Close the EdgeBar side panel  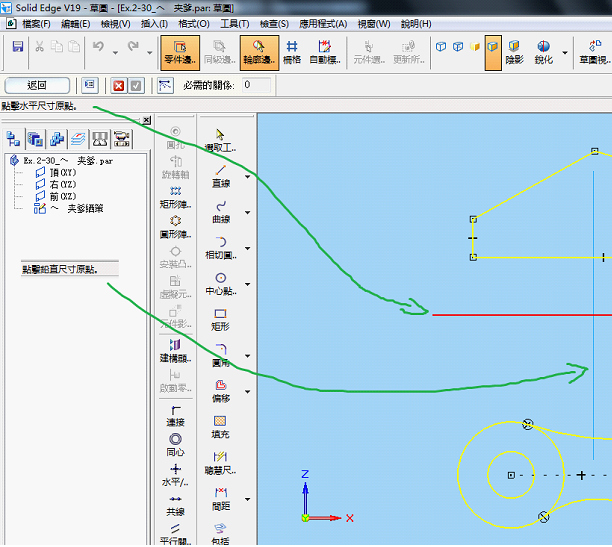[146, 120]
